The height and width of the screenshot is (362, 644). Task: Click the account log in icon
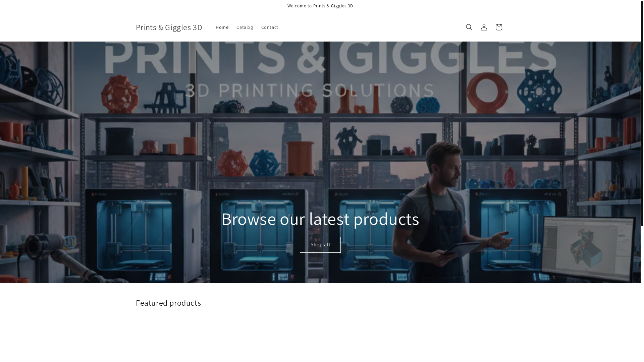(484, 27)
